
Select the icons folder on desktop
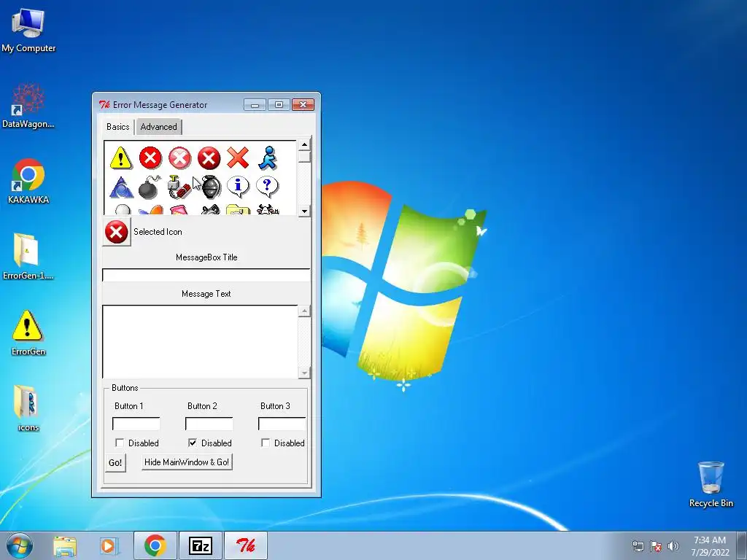coord(28,408)
